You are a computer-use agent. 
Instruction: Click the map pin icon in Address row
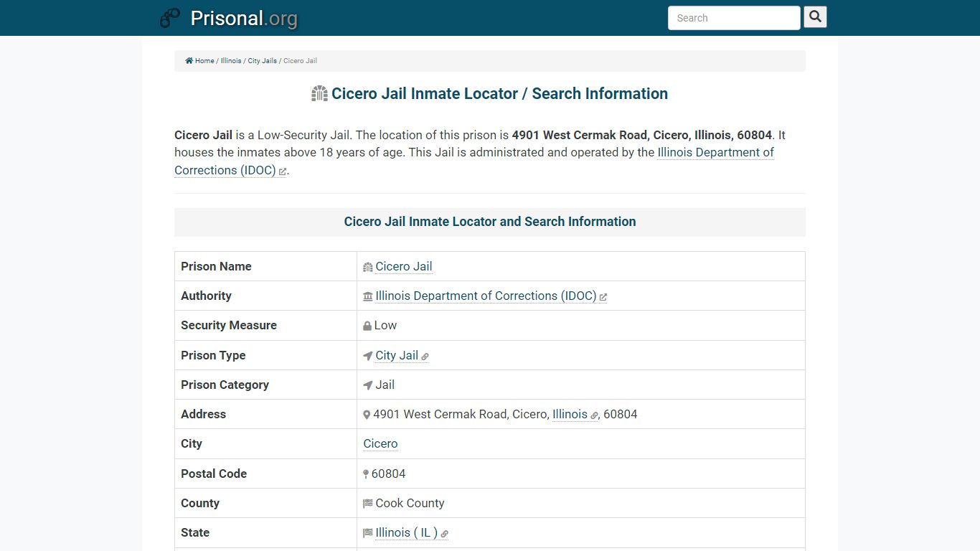coord(367,415)
